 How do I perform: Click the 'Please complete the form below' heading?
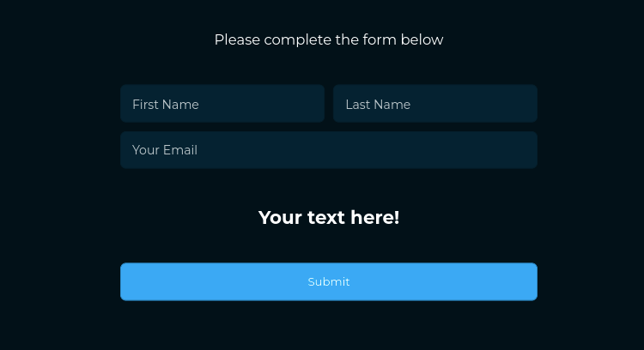pyautogui.click(x=329, y=39)
